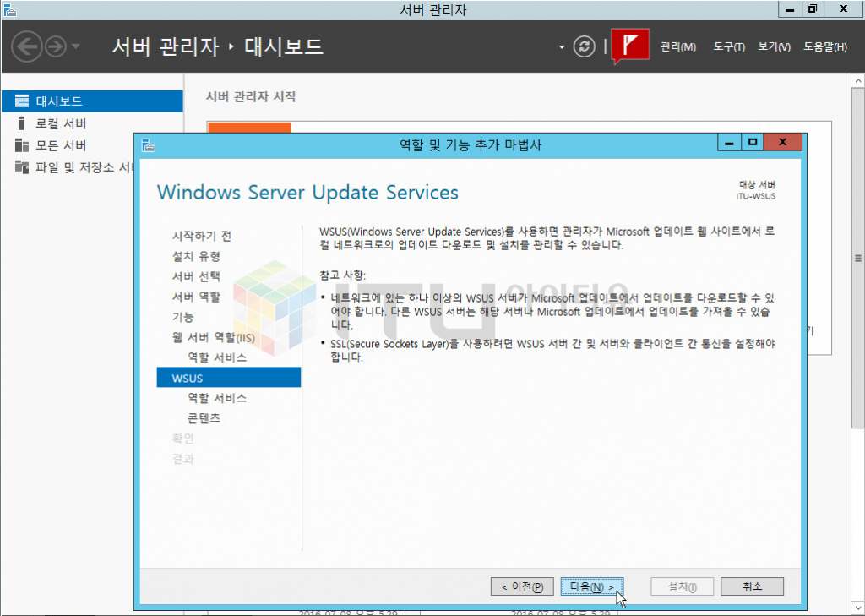Select the Dashboard (대시보드) sidebar item
865x616 pixels.
59,101
